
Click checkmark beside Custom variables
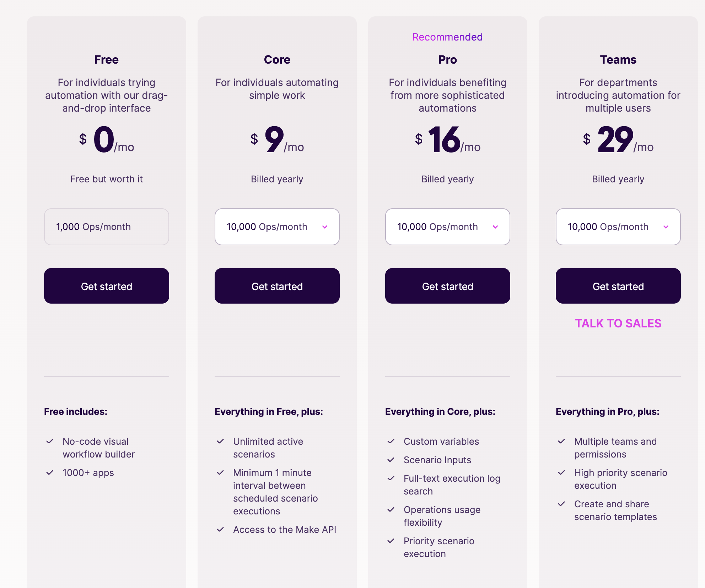tap(391, 442)
